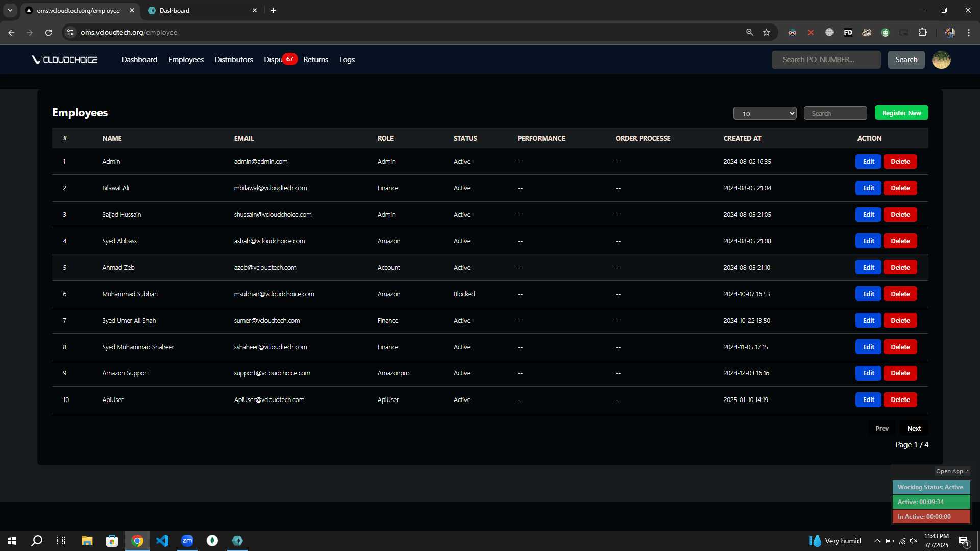The width and height of the screenshot is (980, 551).
Task: Edit Sajjad Hussain's record
Action: coord(868,214)
